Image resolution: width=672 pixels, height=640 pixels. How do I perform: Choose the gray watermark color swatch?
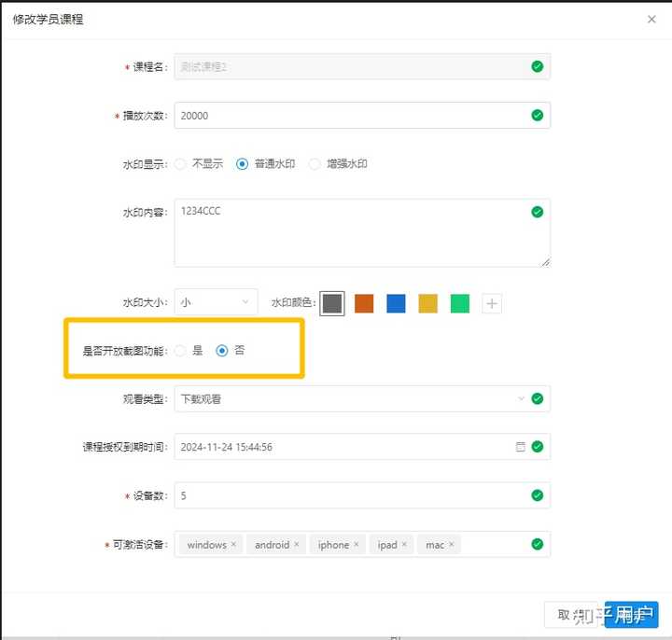click(332, 303)
